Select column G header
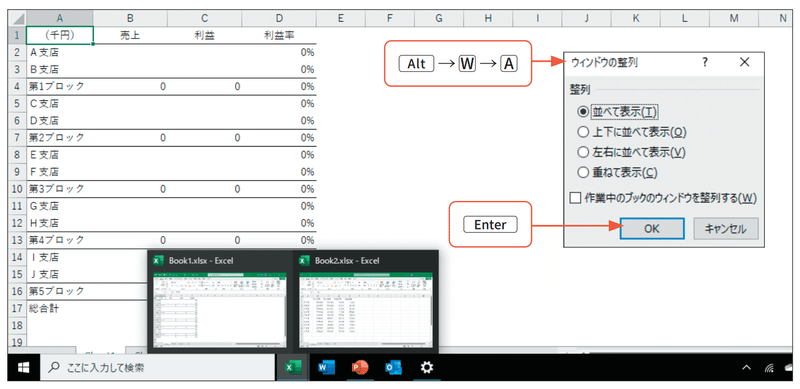 pyautogui.click(x=439, y=18)
